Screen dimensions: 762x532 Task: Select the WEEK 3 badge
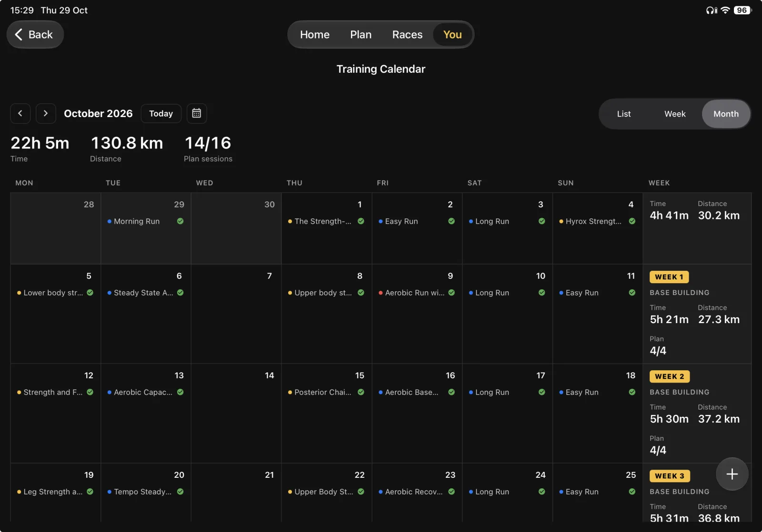(x=669, y=476)
